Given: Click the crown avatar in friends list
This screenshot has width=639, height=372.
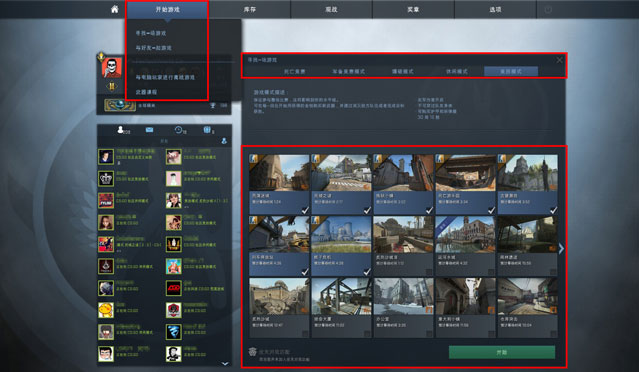Looking at the screenshot, I should [x=106, y=178].
